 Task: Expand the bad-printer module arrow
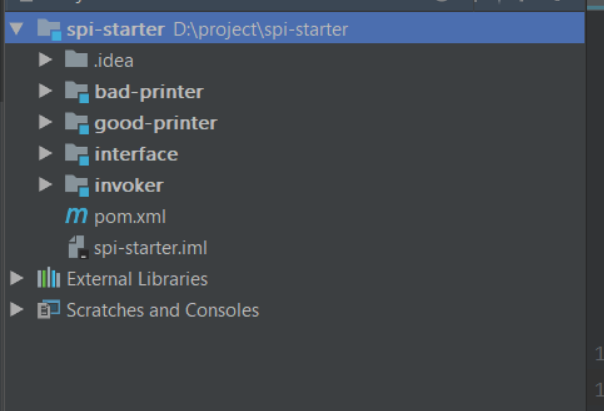[44, 92]
